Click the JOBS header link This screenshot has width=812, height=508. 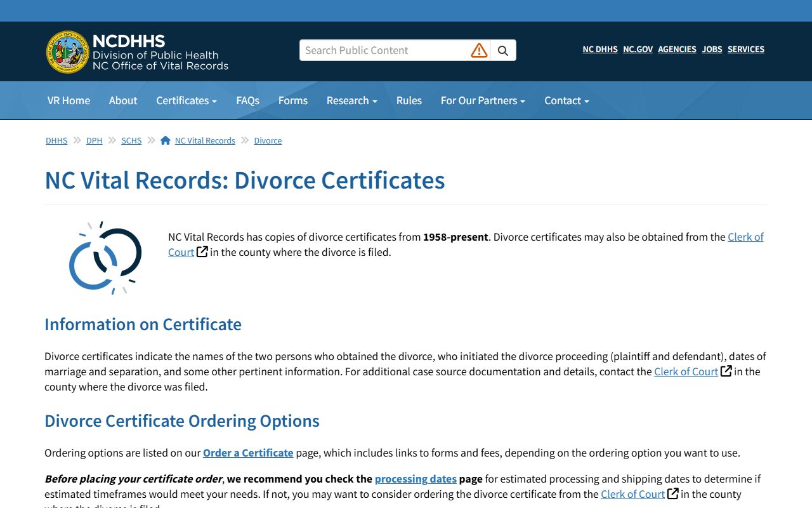pyautogui.click(x=712, y=49)
